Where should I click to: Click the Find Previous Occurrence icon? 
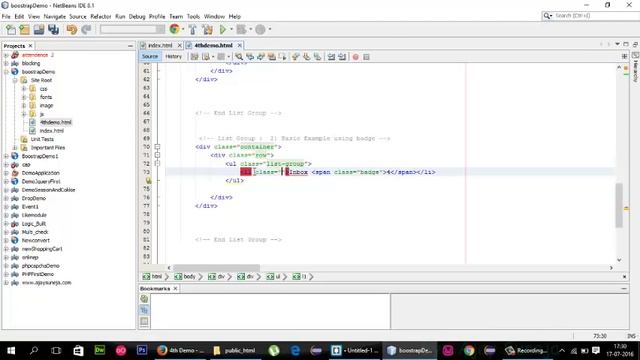click(x=250, y=57)
